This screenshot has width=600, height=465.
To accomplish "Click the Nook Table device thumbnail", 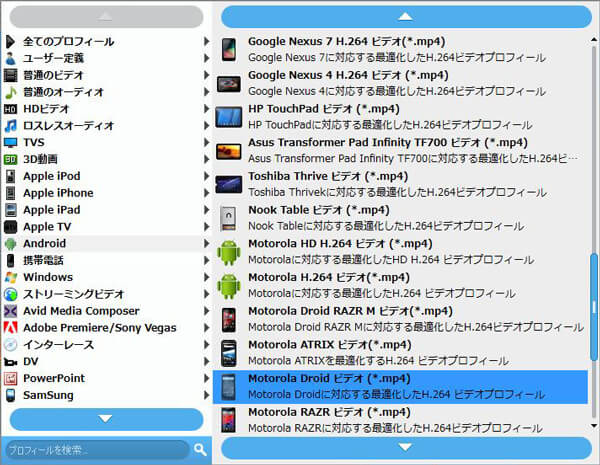I will (x=230, y=217).
